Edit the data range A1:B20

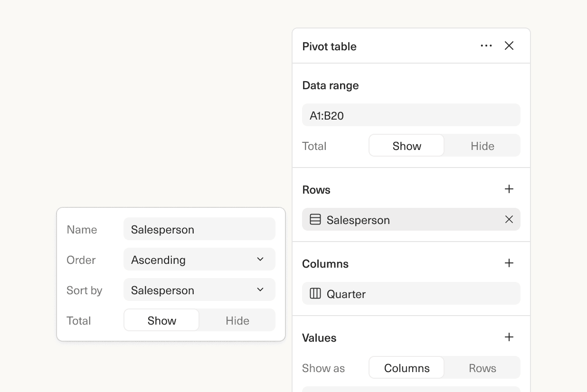[411, 114]
